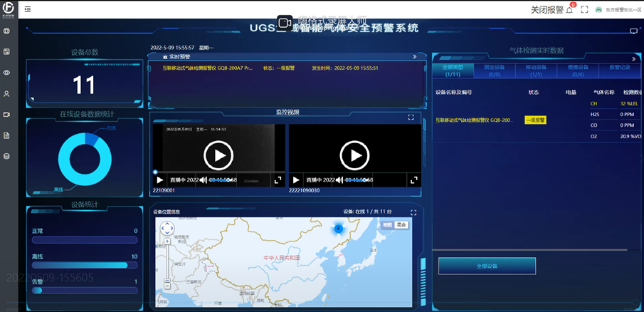Image resolution: width=644 pixels, height=312 pixels.
Task: Switch map to 混合 view
Action: pyautogui.click(x=402, y=225)
